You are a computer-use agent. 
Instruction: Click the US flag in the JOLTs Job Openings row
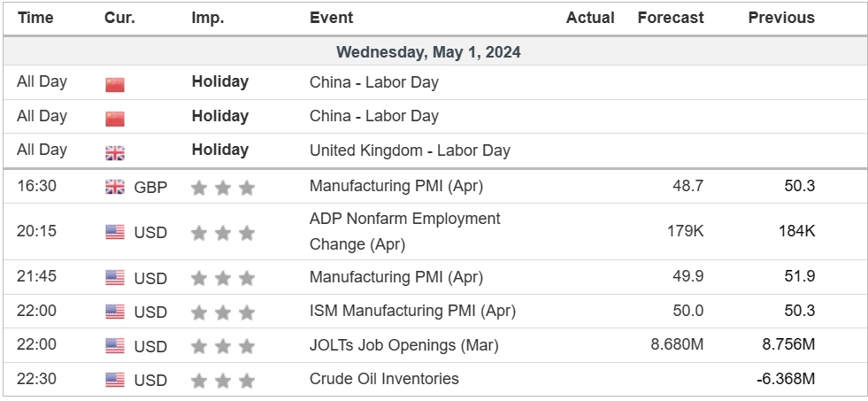pos(115,345)
